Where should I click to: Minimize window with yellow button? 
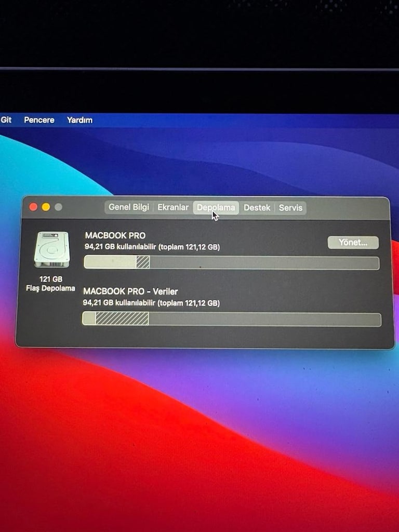coord(46,207)
